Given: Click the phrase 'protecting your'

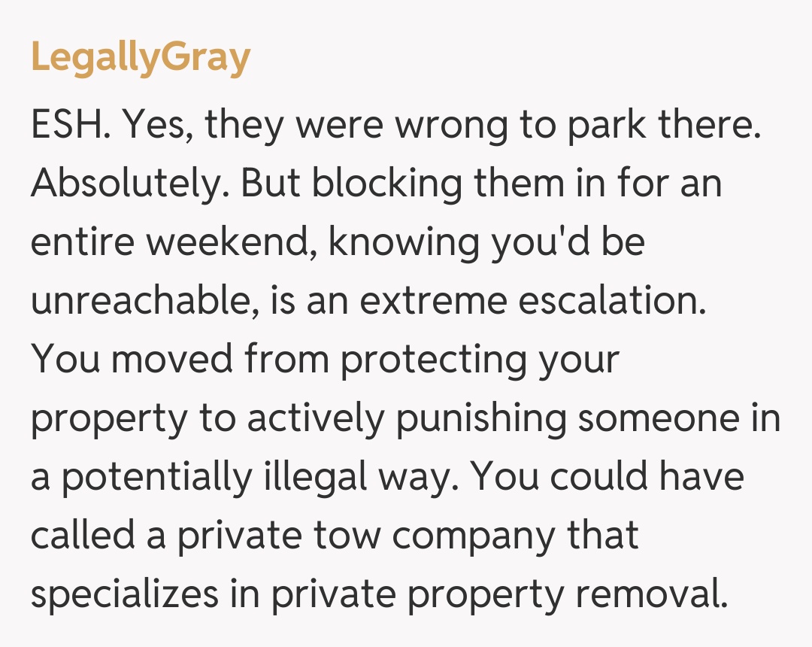Looking at the screenshot, I should 480,360.
